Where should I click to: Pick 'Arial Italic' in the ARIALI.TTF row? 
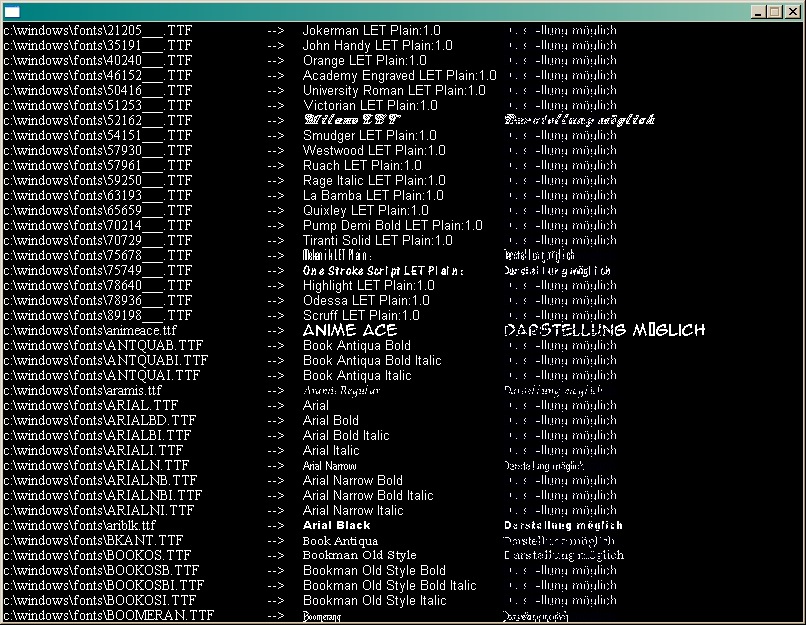pyautogui.click(x=331, y=450)
